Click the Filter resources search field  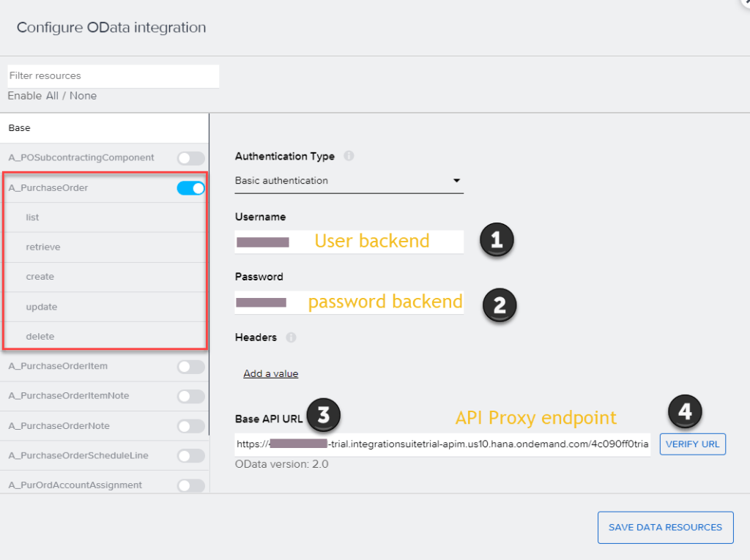113,75
